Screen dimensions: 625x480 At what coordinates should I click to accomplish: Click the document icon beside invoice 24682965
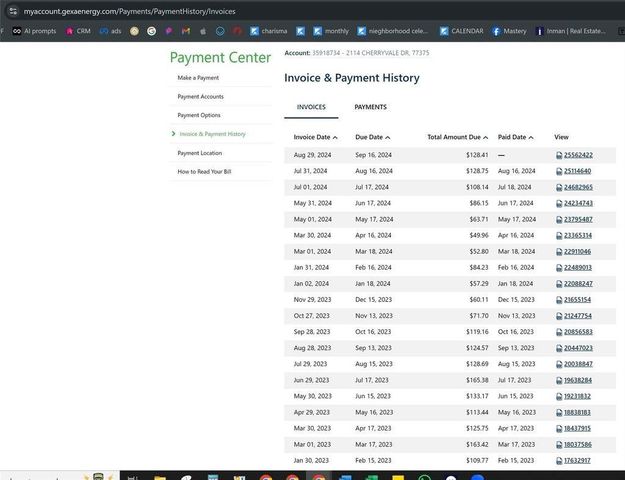tap(559, 187)
